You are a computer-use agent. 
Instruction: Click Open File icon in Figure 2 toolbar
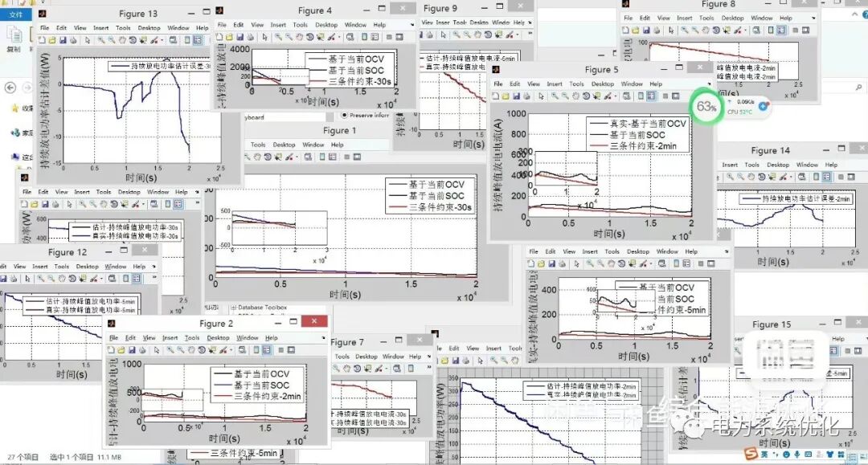click(122, 350)
